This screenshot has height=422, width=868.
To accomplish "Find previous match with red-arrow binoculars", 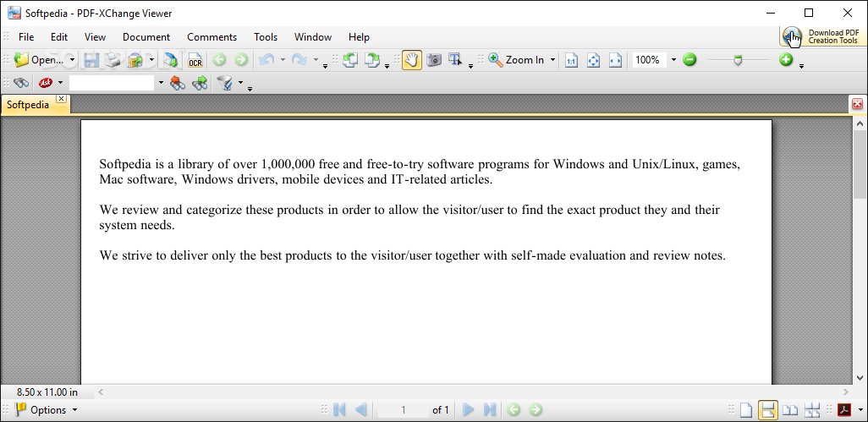I will pyautogui.click(x=177, y=84).
